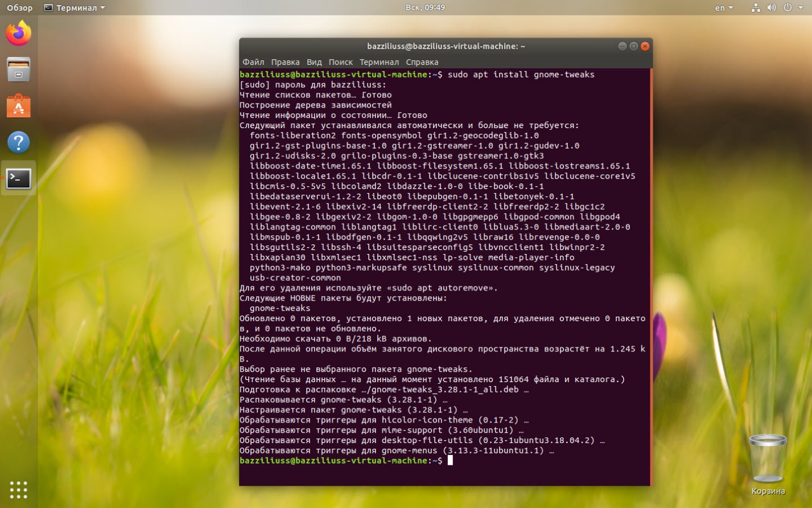This screenshot has width=812, height=508.
Task: Open Ubuntu Software center icon
Action: (x=19, y=106)
